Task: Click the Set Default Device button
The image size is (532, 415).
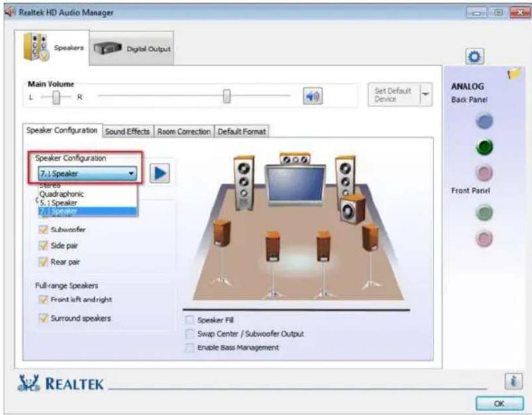Action: coord(395,95)
